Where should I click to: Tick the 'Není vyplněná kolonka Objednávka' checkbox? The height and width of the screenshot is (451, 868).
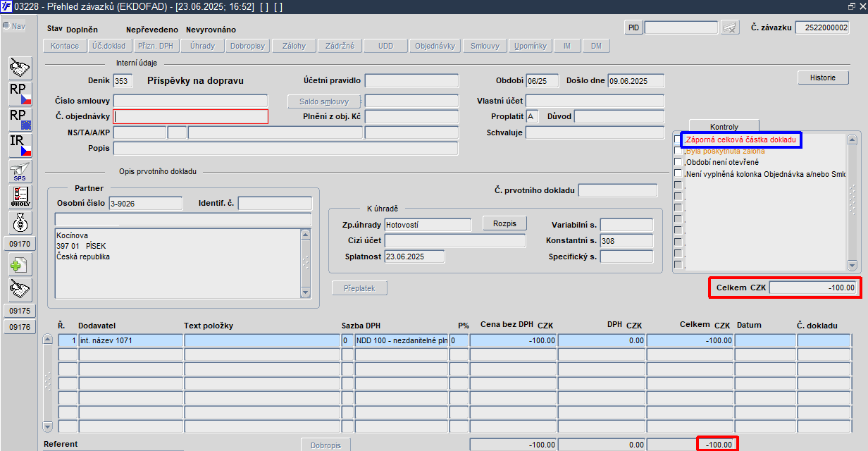pos(678,173)
